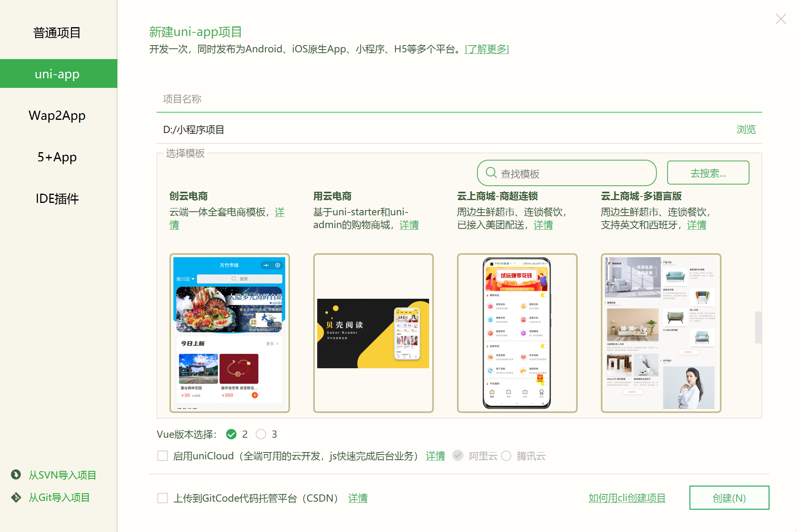Open 详情 link for 云上商城-多语言版

pos(696,225)
